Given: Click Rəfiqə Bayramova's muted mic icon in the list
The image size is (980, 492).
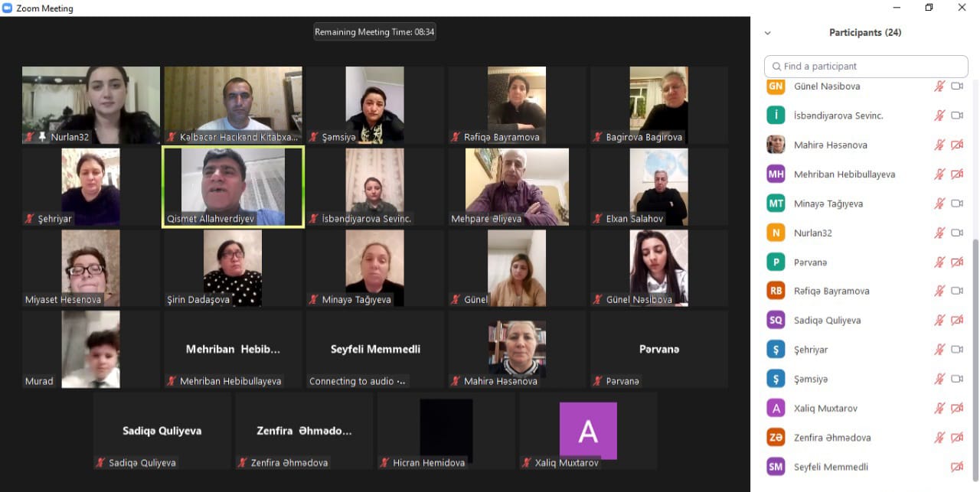Looking at the screenshot, I should click(939, 291).
